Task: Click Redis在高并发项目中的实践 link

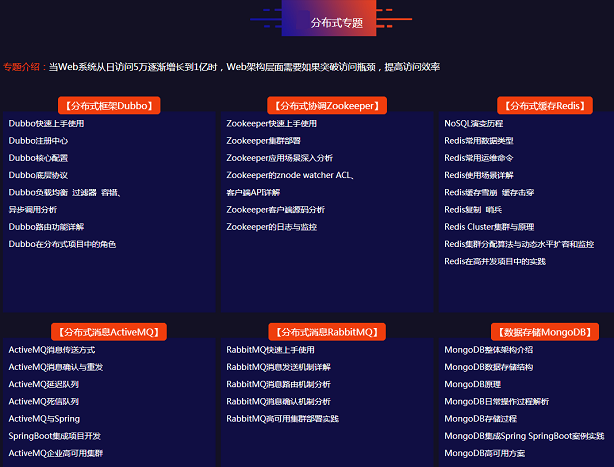Action: point(495,261)
